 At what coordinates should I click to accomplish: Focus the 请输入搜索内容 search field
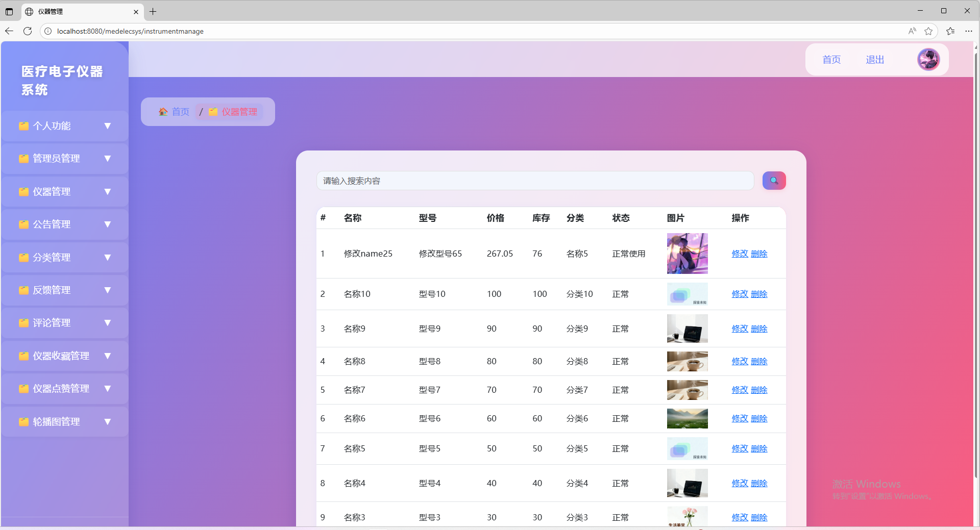(x=535, y=181)
